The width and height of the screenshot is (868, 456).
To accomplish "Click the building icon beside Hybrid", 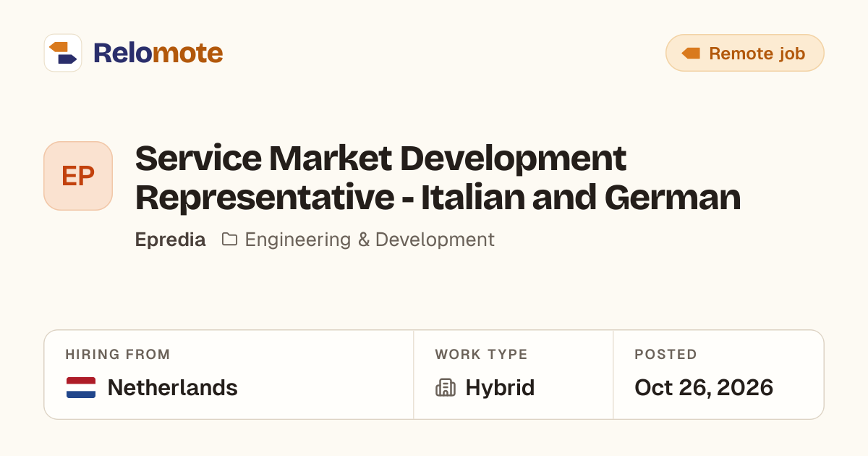I will click(446, 388).
